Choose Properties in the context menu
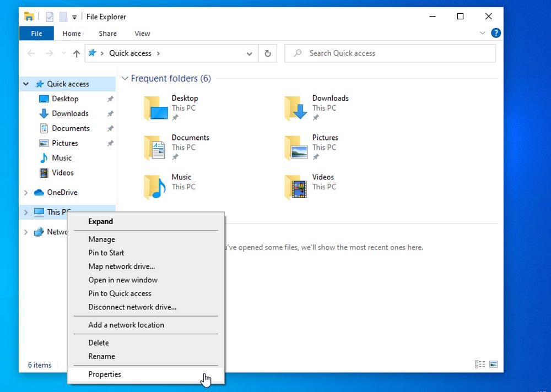 (146, 374)
